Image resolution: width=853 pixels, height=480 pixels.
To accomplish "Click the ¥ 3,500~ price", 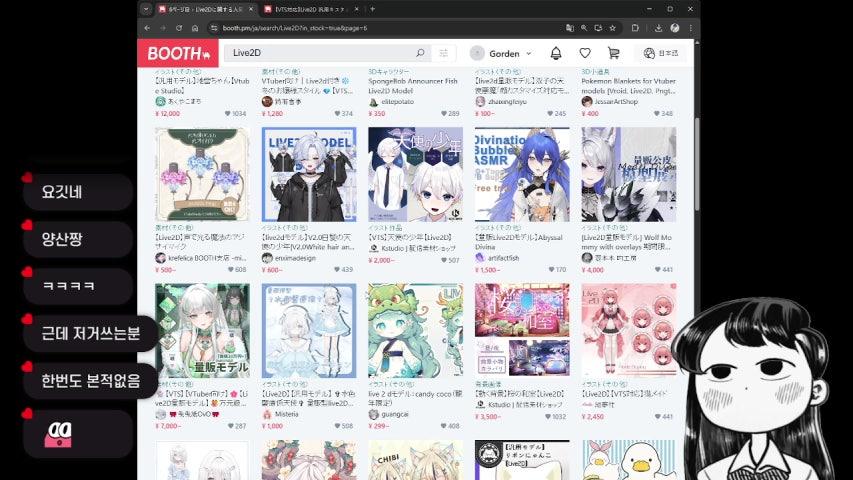I will coord(488,416).
